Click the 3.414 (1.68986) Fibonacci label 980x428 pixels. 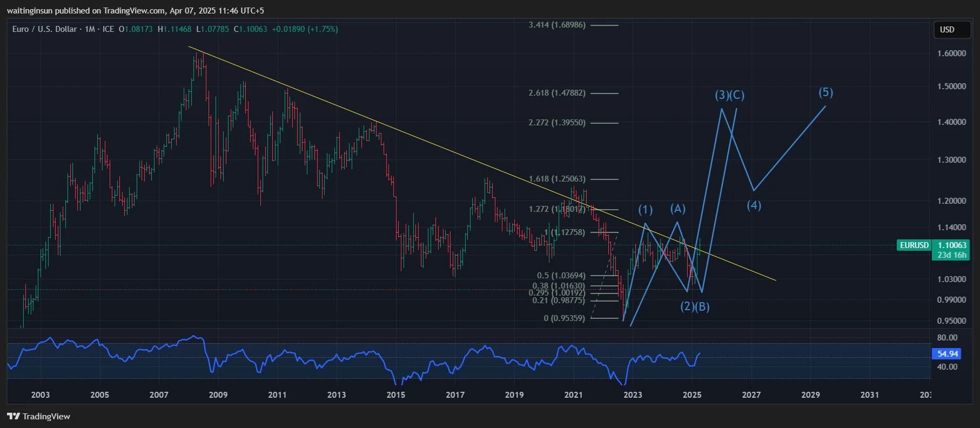pos(557,25)
